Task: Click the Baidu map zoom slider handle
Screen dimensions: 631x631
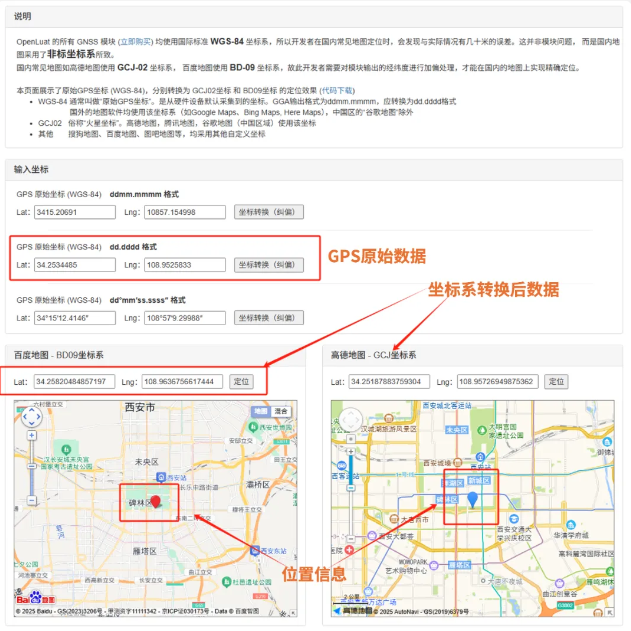Action: tap(32, 466)
